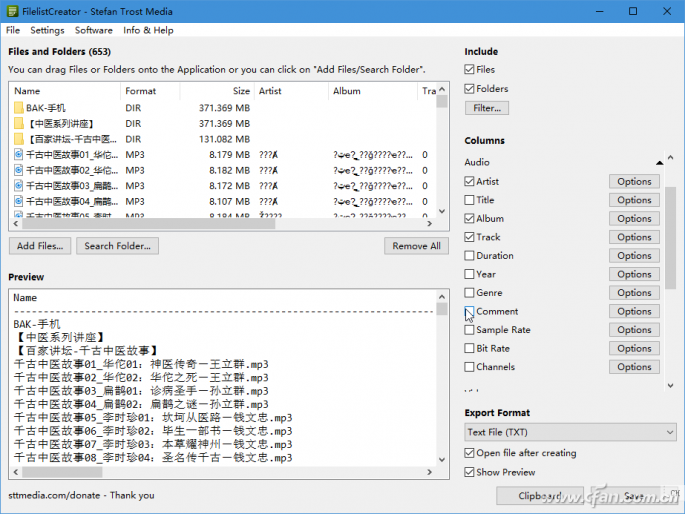This screenshot has height=514, width=685.
Task: Enable the Genre column checkbox
Action: (469, 293)
